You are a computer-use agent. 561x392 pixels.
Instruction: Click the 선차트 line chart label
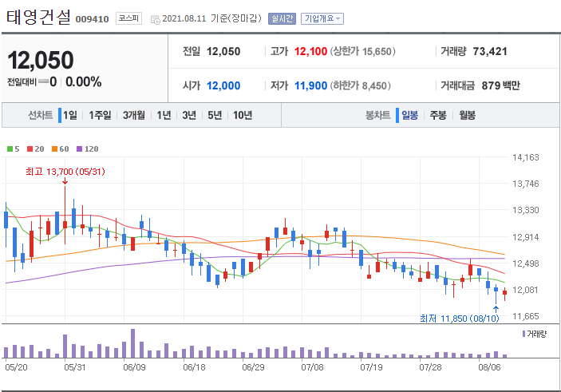pos(41,115)
